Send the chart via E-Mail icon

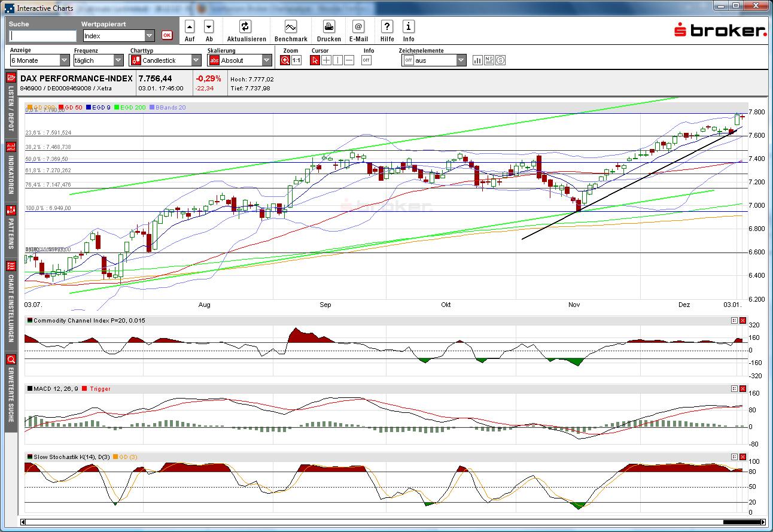358,27
